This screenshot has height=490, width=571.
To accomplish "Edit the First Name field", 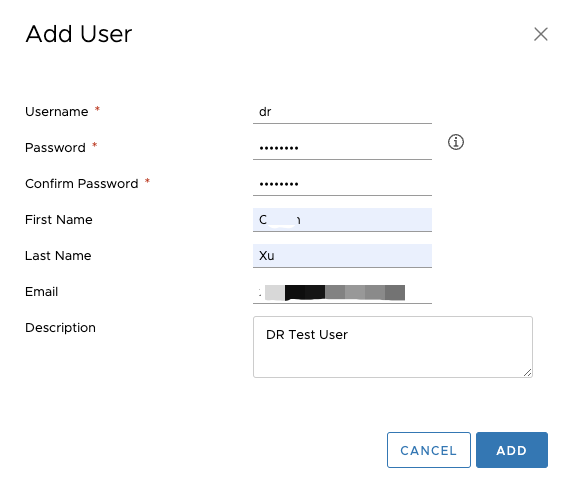I will (x=342, y=220).
